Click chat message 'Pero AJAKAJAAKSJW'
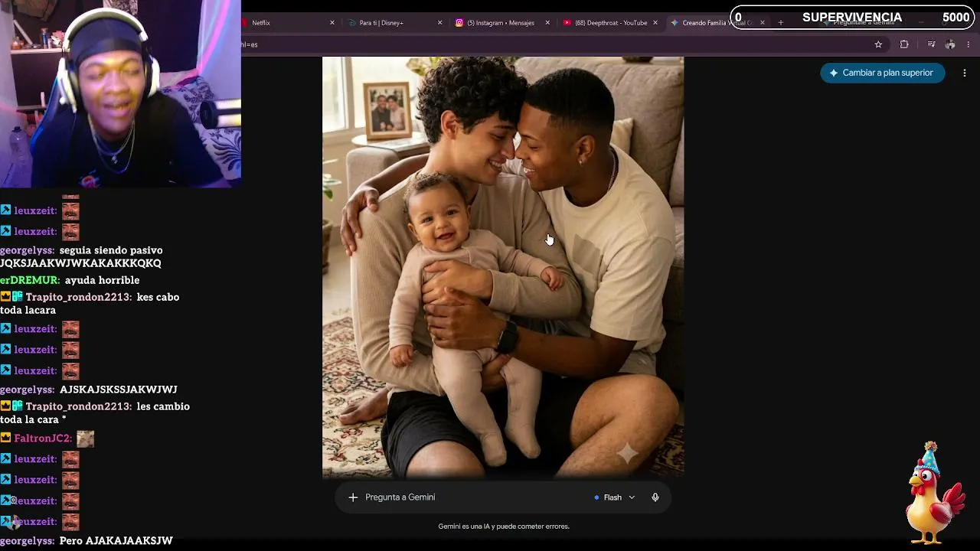The image size is (980, 551). click(116, 541)
